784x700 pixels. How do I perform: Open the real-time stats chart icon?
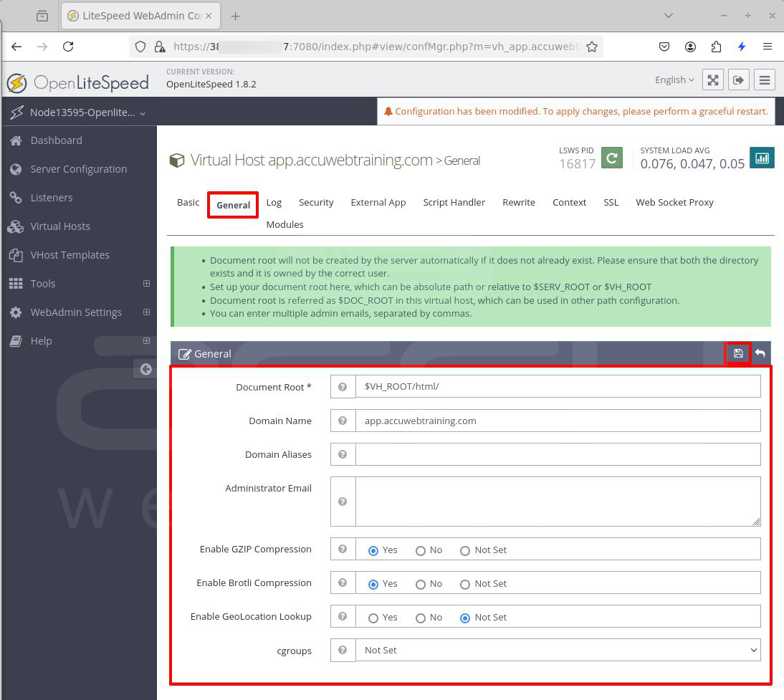click(762, 158)
